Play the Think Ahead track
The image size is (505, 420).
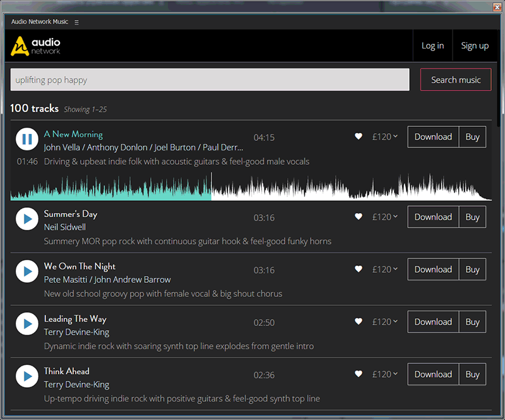(x=27, y=376)
